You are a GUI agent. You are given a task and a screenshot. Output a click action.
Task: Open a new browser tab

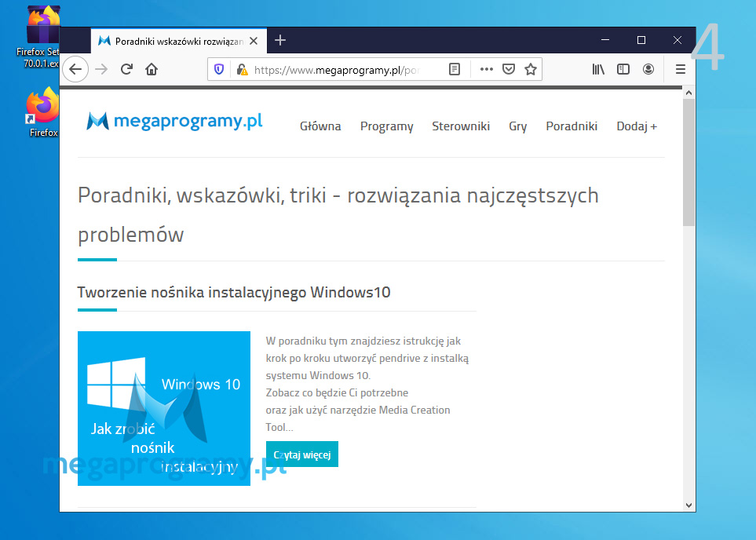click(280, 41)
